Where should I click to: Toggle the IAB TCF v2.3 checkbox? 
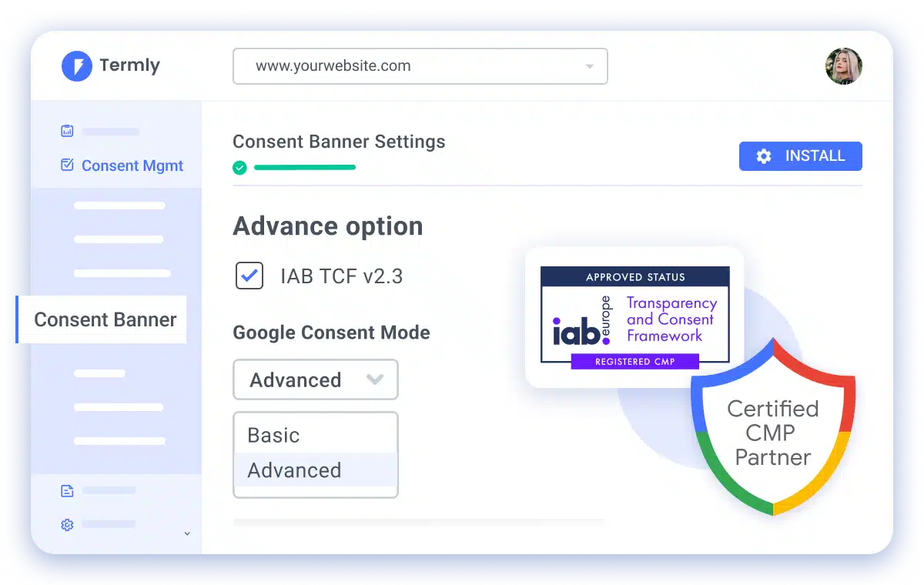pos(249,276)
